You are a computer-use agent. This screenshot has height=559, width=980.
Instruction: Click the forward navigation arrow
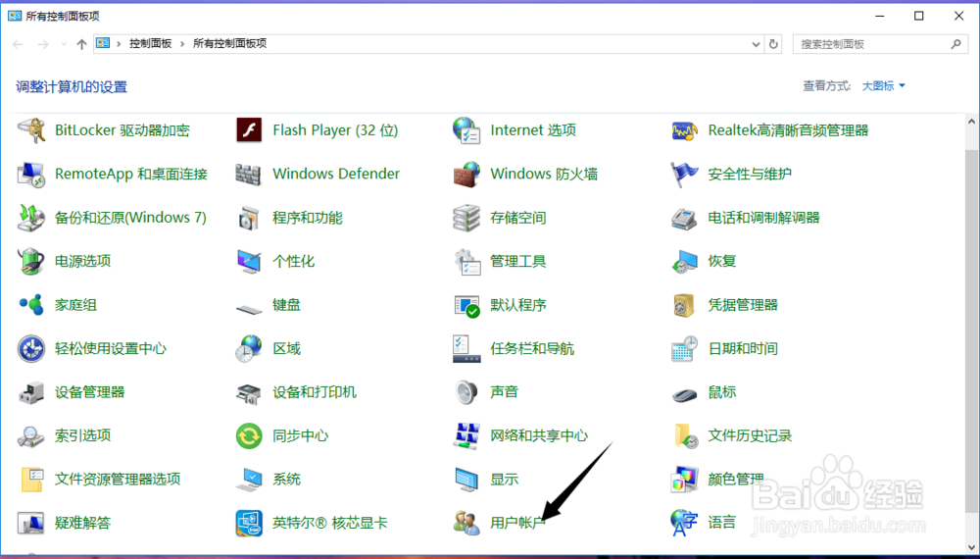(x=43, y=44)
